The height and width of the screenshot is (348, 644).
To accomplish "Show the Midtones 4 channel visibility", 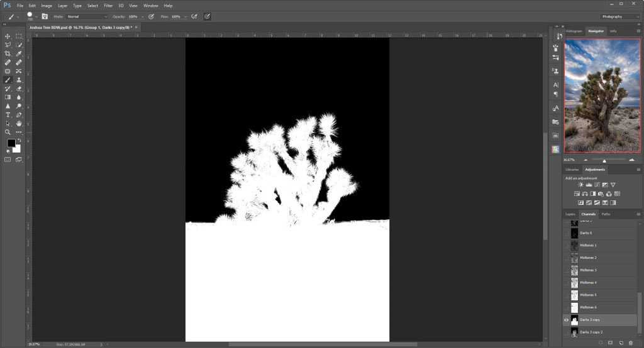I will pyautogui.click(x=566, y=283).
